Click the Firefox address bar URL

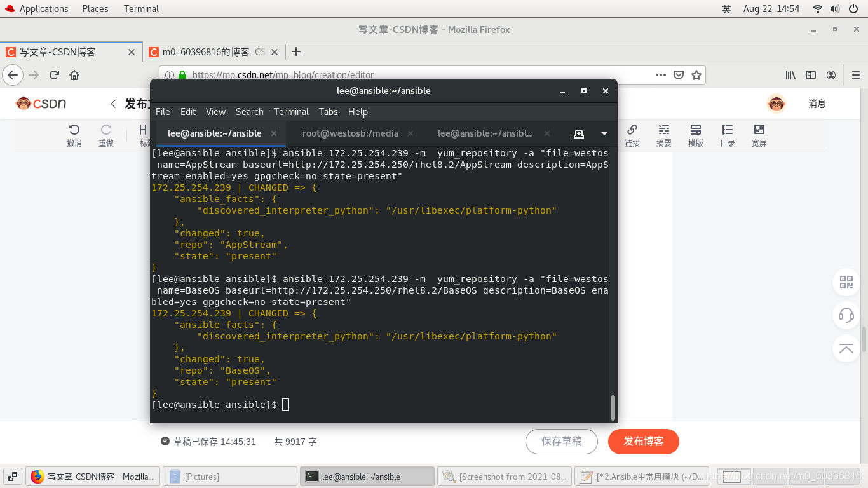pos(283,75)
